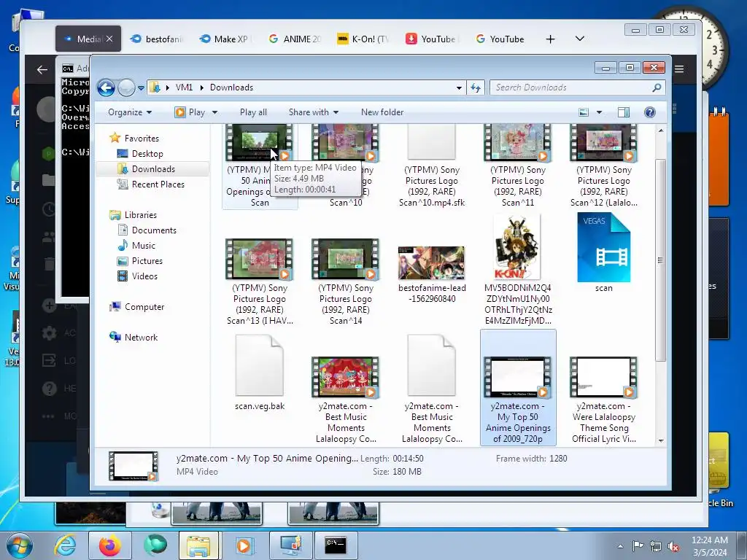Image resolution: width=747 pixels, height=560 pixels.
Task: Toggle the preview pane
Action: (624, 112)
